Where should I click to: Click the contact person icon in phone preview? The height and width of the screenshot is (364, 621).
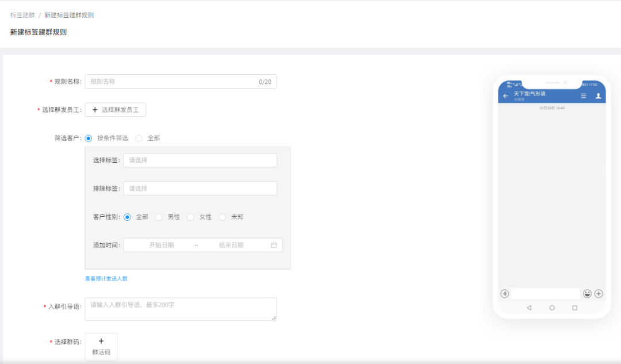(599, 96)
